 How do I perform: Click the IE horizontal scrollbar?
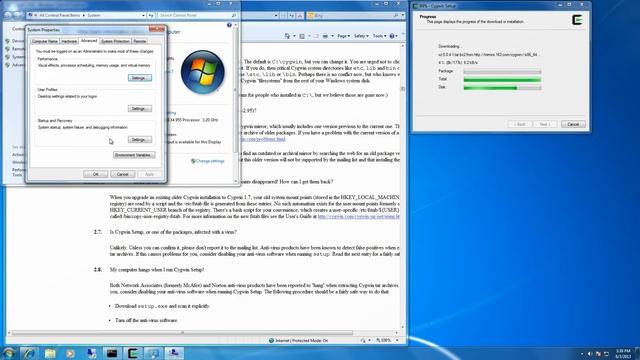click(x=202, y=333)
